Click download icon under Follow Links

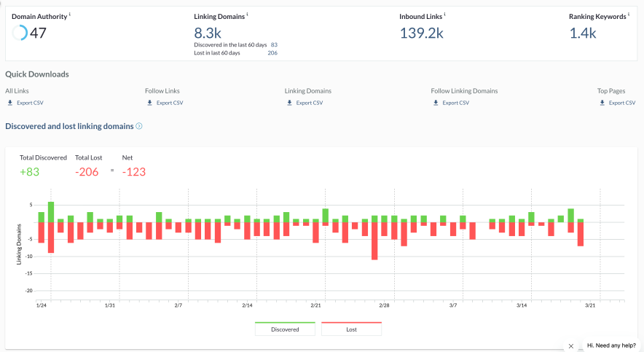(150, 103)
